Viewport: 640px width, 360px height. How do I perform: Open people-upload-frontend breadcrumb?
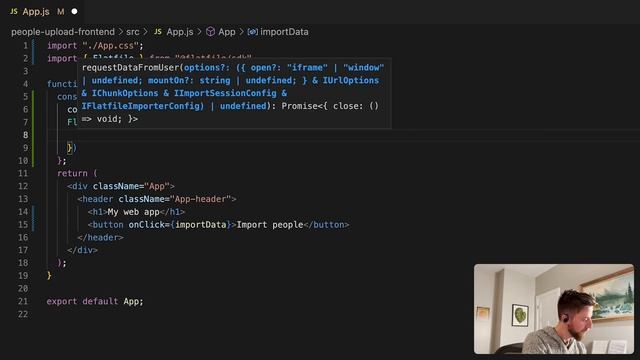[63, 32]
